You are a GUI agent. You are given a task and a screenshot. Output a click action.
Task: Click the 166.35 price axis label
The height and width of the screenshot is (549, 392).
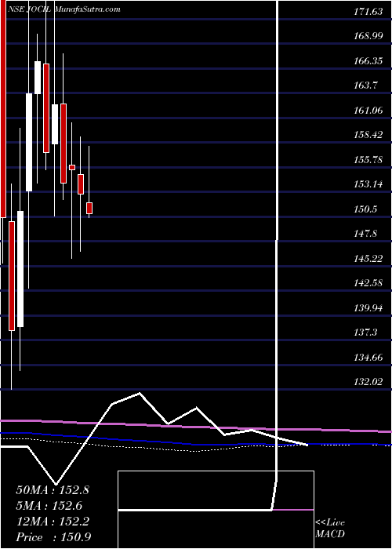point(368,61)
